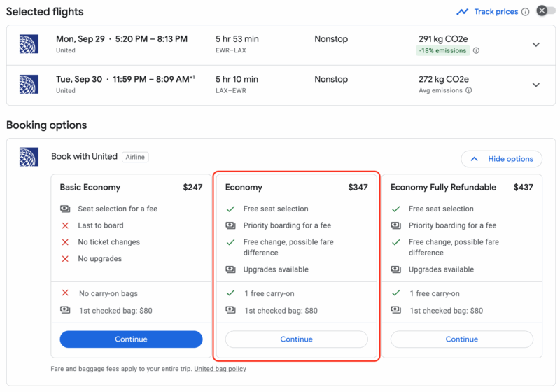Click fee icon beside Basic Economy checked bag
This screenshot has height=392, width=560.
65,310
